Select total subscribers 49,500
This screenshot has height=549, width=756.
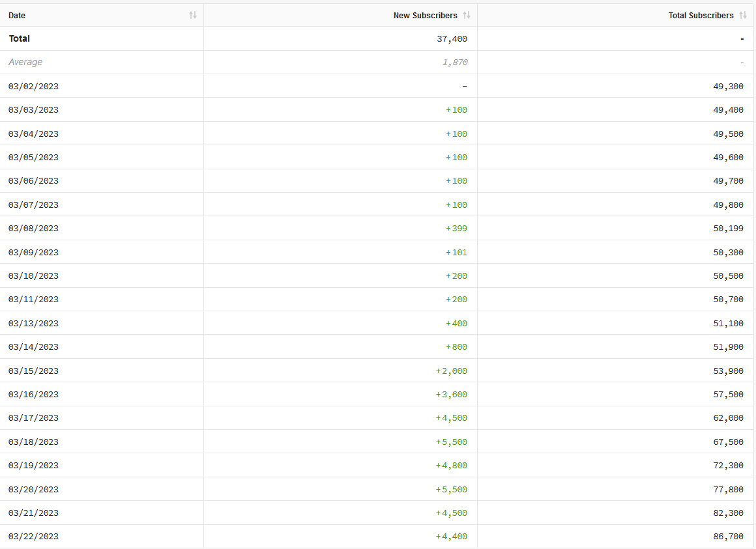(x=728, y=134)
